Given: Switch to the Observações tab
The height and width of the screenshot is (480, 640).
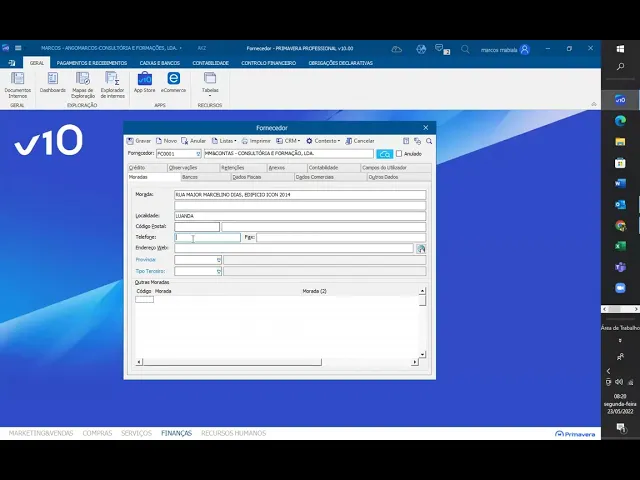Looking at the screenshot, I should 193,168.
